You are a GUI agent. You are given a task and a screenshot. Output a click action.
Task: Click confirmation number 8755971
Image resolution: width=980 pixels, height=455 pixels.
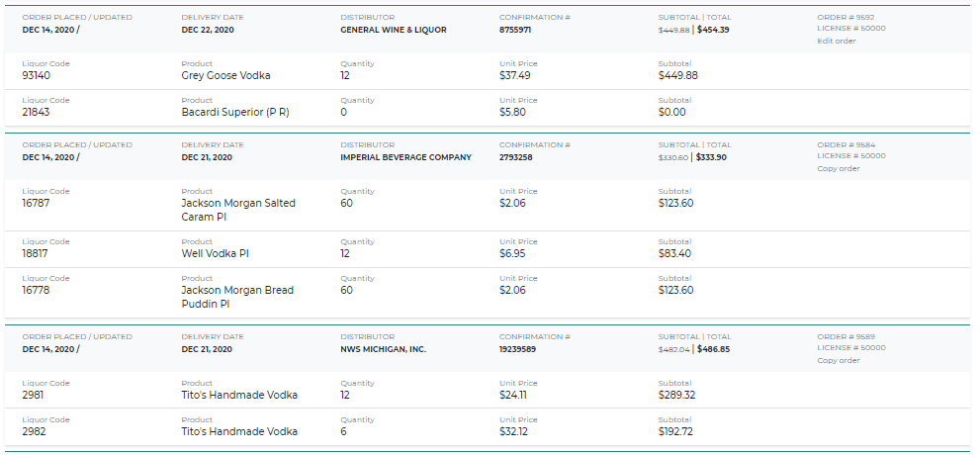(515, 30)
